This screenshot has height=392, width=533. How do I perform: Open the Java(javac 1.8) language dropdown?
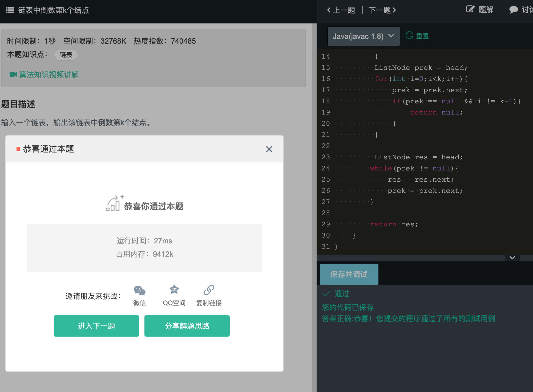364,36
